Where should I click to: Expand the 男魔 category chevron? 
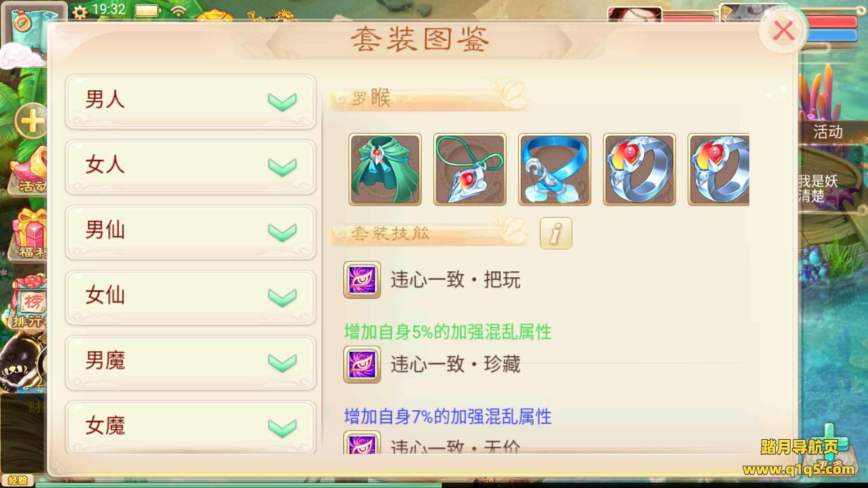pos(282,363)
